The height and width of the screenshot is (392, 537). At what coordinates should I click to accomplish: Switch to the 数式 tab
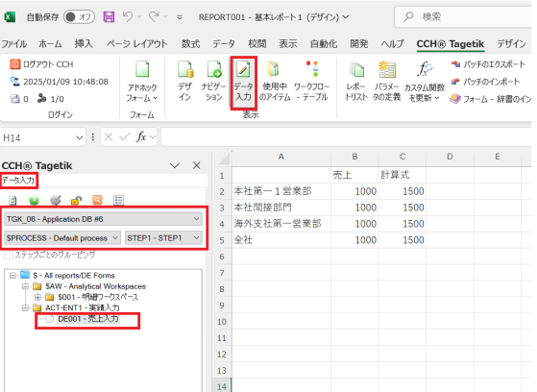click(190, 44)
